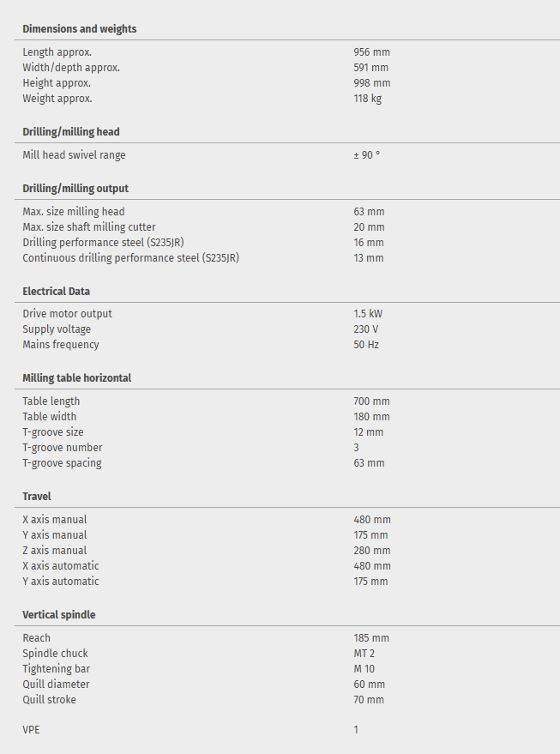
Task: Select the 1.5 kW motor output value
Action: click(x=368, y=314)
